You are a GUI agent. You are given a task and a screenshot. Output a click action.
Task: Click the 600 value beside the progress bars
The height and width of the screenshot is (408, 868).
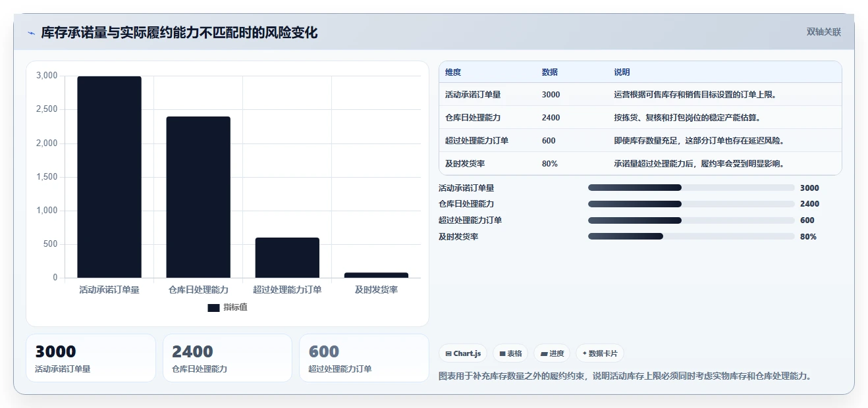click(807, 220)
